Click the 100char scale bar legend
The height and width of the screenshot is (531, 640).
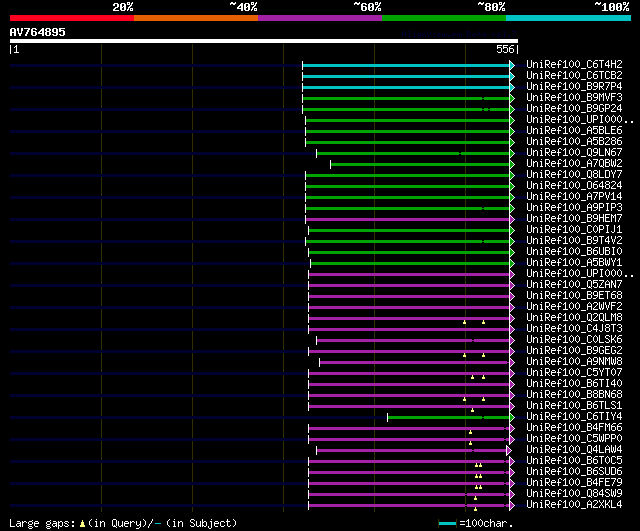coord(447,523)
